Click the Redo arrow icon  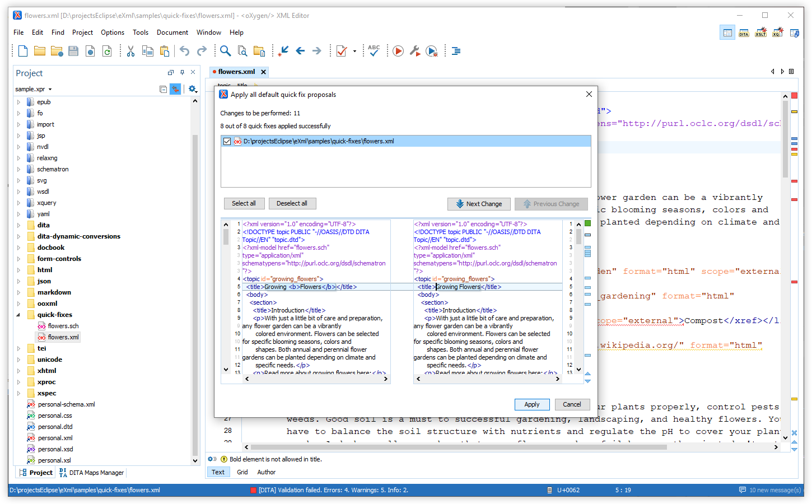202,51
